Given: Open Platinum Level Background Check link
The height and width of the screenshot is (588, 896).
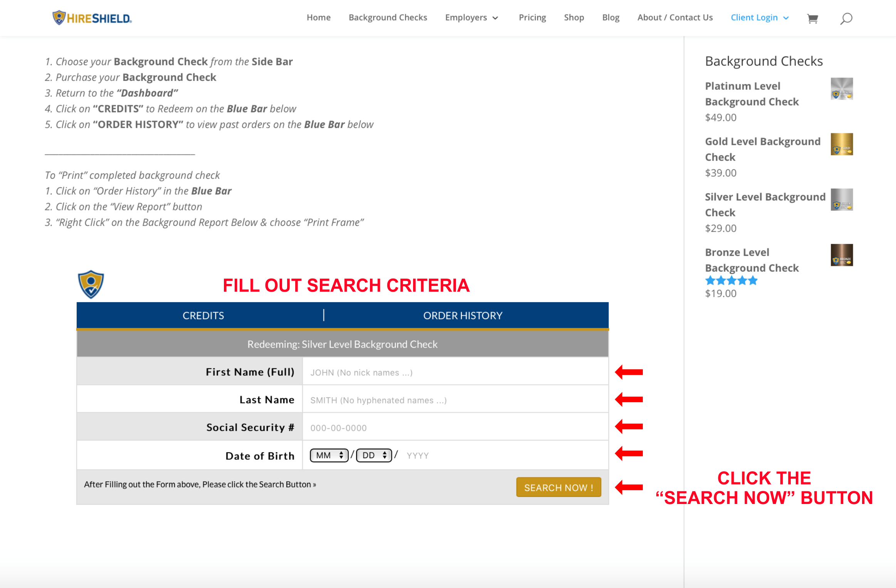Looking at the screenshot, I should (x=751, y=94).
